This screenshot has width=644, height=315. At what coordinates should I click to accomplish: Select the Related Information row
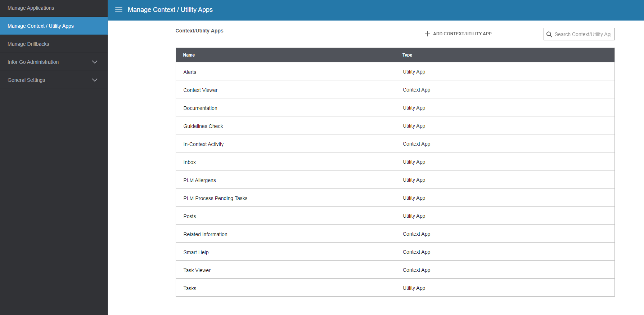point(205,234)
